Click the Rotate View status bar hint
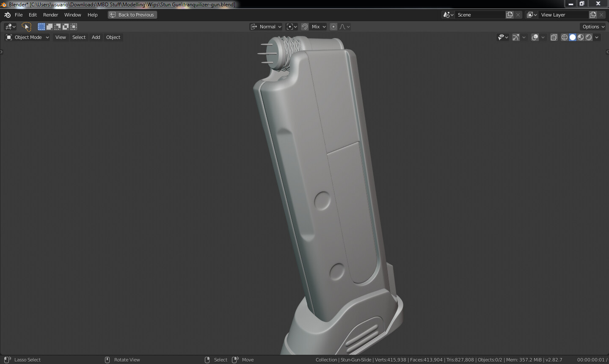 click(127, 360)
